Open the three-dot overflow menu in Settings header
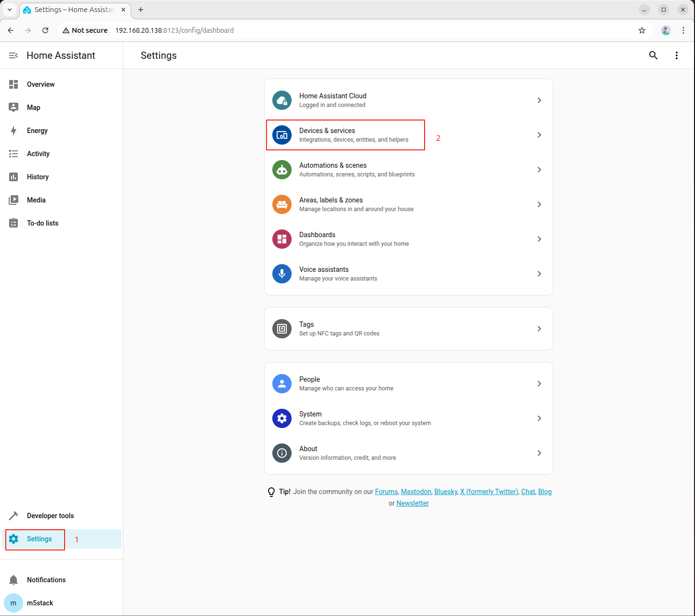This screenshot has width=695, height=616. coord(676,55)
